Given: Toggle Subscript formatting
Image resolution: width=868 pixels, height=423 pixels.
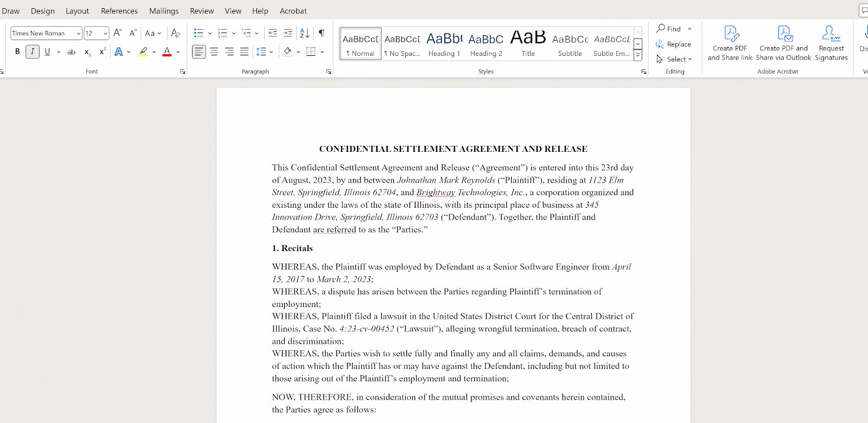Looking at the screenshot, I should pyautogui.click(x=87, y=52).
